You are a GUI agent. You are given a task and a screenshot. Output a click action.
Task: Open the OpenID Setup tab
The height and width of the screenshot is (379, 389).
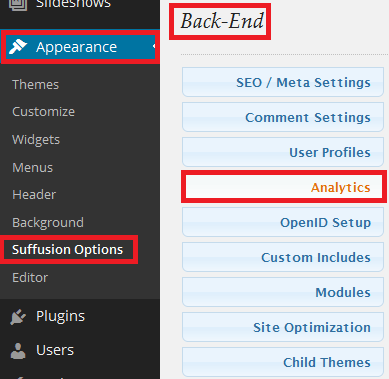pos(283,222)
